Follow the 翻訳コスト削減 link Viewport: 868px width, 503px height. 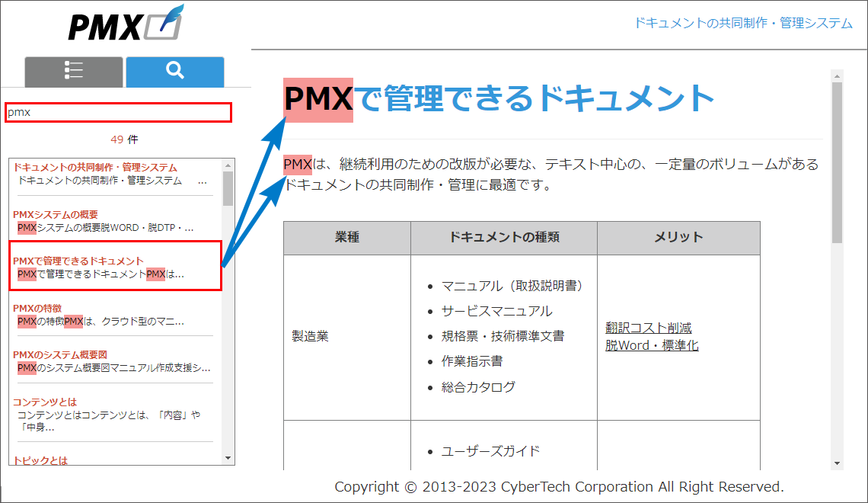pos(648,328)
